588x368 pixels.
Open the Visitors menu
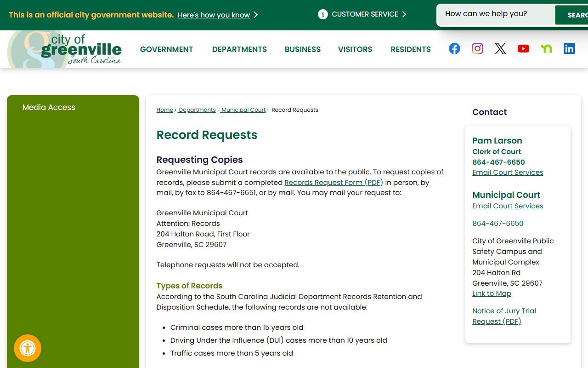(x=355, y=49)
